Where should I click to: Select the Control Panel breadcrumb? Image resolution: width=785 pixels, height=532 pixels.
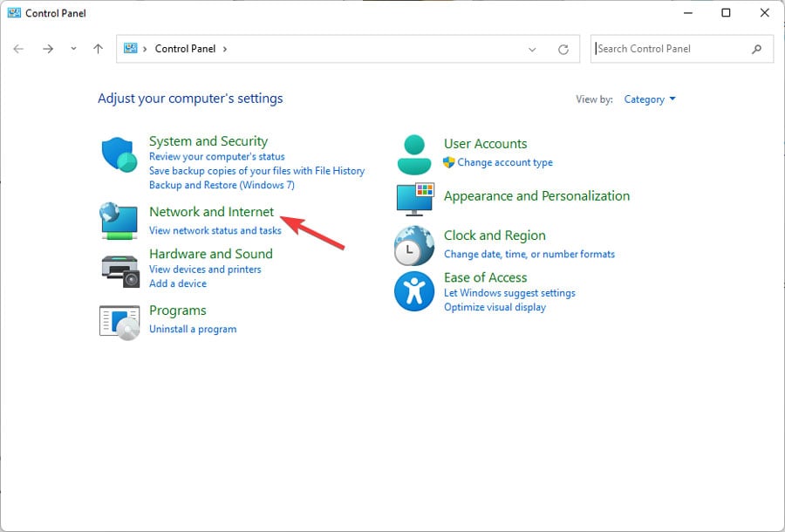(x=185, y=49)
